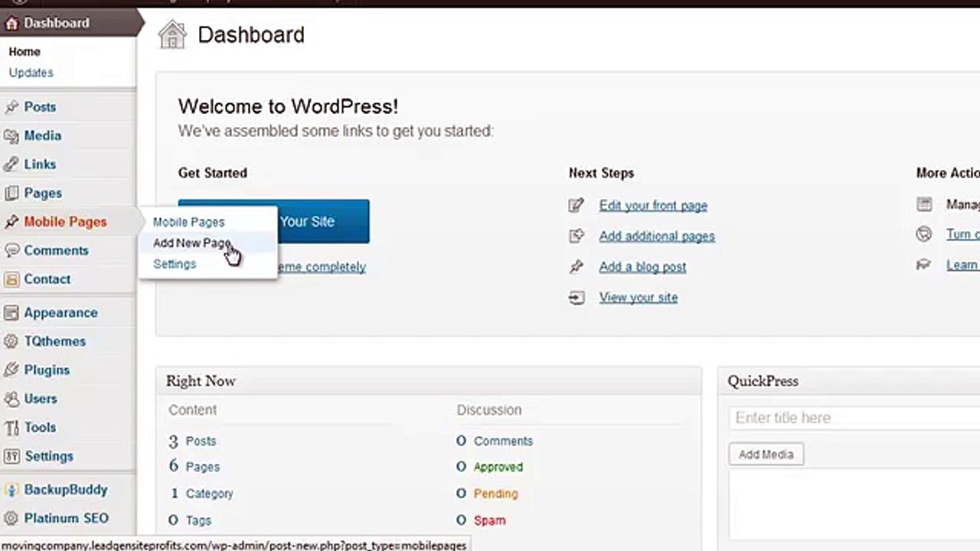Click the Appearance icon in sidebar

tap(11, 313)
